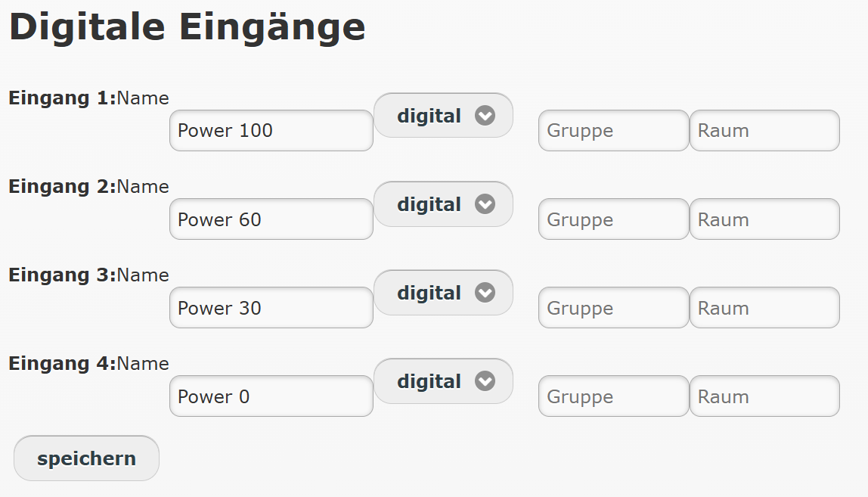This screenshot has height=497, width=868.
Task: Focus the Raum field for Eingang 2
Action: (x=764, y=219)
